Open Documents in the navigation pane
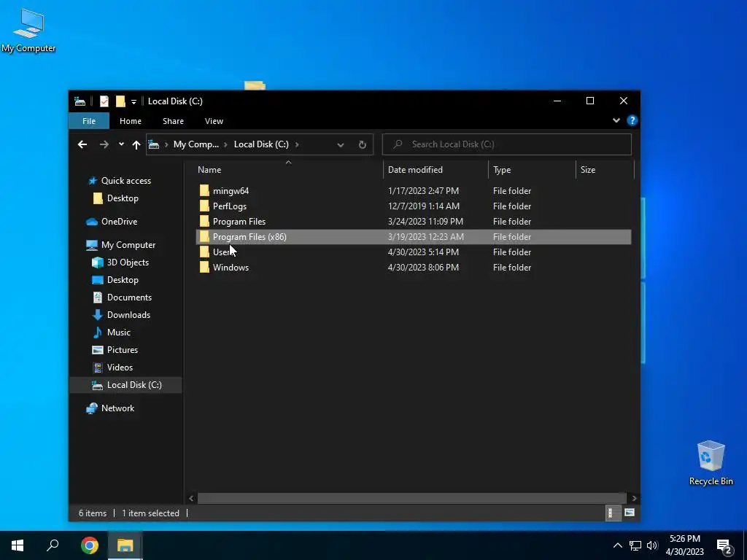Screen dimensions: 747x560 pyautogui.click(x=129, y=297)
